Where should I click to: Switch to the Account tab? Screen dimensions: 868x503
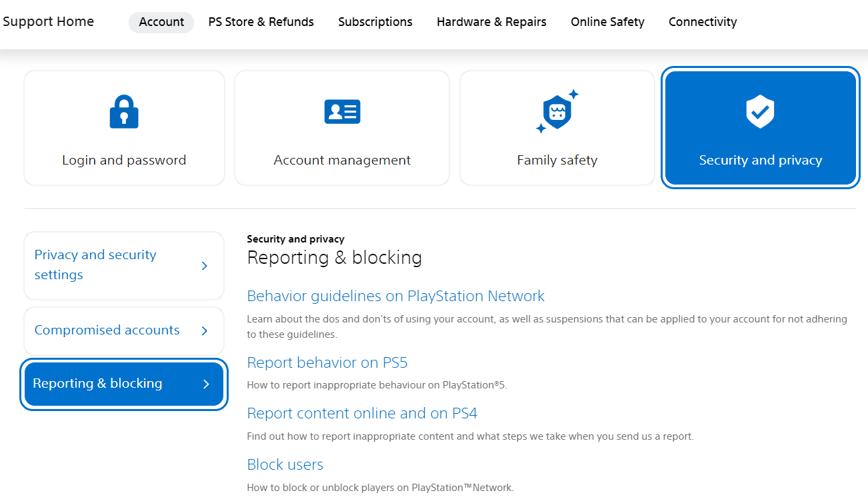coord(161,21)
